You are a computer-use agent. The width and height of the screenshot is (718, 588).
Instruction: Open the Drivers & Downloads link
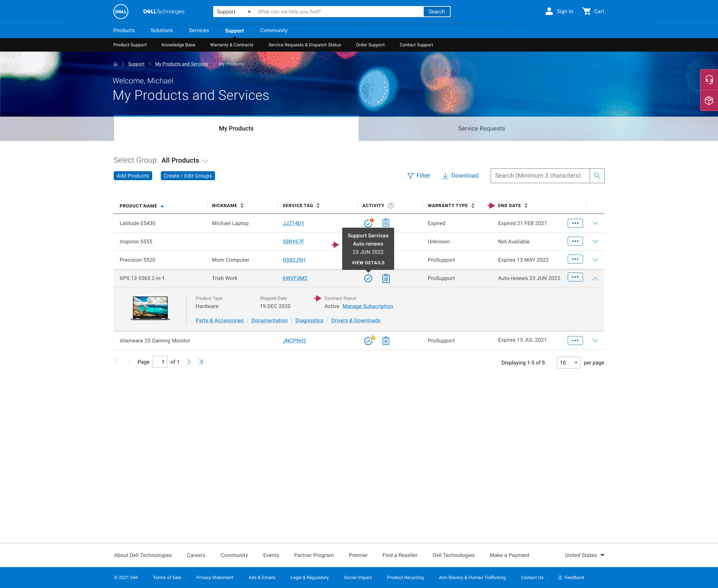pyautogui.click(x=356, y=320)
